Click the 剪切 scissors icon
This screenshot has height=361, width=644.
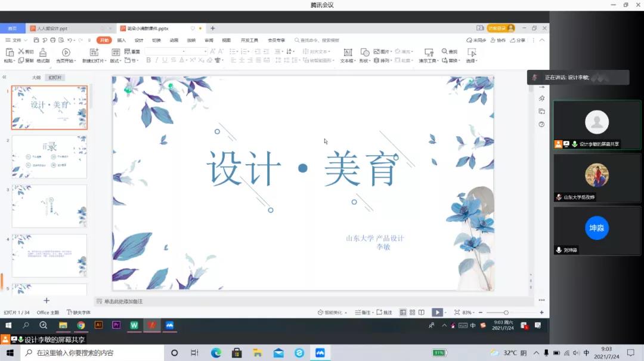pos(21,52)
